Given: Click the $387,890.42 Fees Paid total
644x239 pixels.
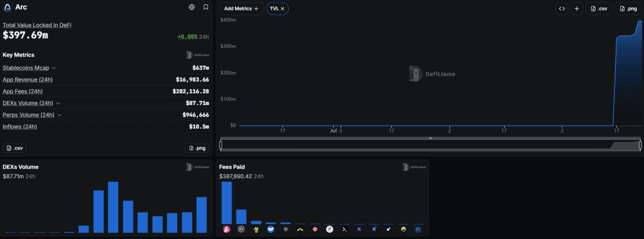Looking at the screenshot, I should [x=235, y=176].
